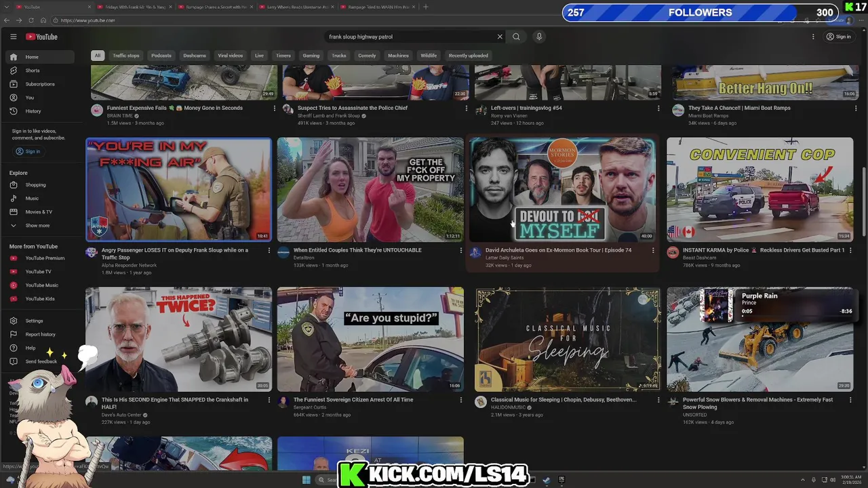This screenshot has width=868, height=488.
Task: Open Report history in the sidebar
Action: [41, 334]
